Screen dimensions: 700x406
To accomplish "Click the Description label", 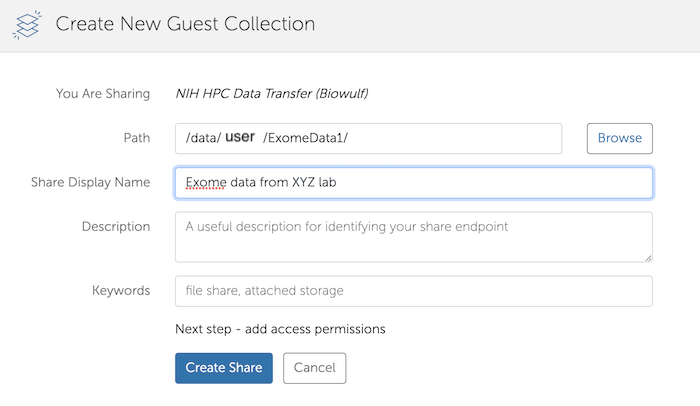I will (115, 227).
